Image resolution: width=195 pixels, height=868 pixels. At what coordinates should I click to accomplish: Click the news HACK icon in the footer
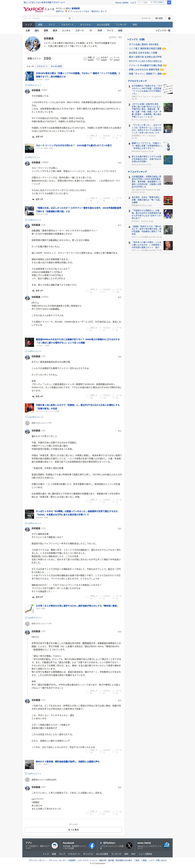[x=166, y=845]
